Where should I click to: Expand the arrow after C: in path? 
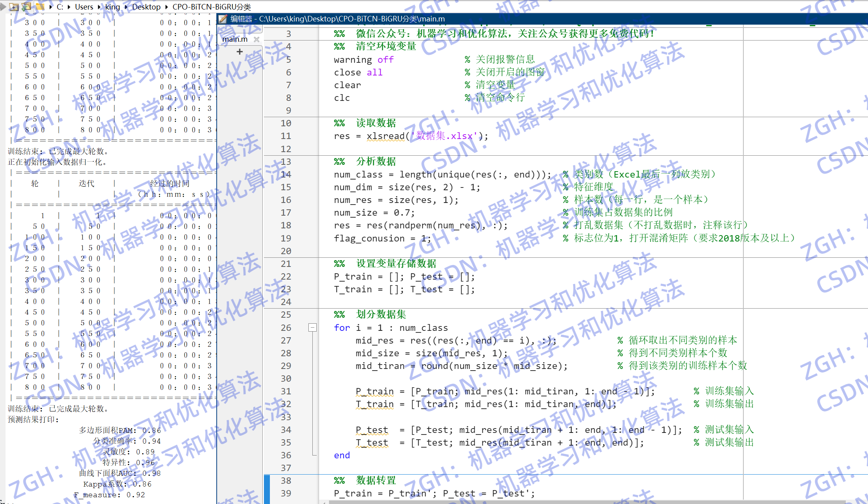click(69, 7)
